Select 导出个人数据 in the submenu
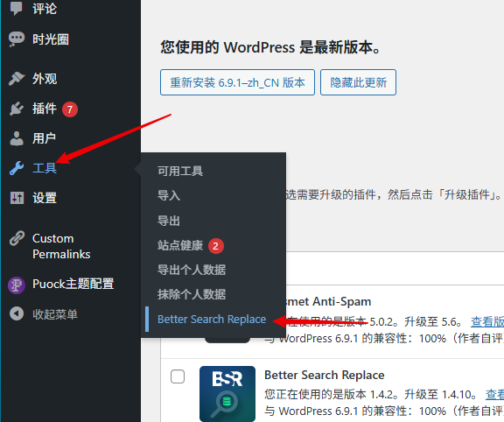The height and width of the screenshot is (422, 504). pos(192,270)
